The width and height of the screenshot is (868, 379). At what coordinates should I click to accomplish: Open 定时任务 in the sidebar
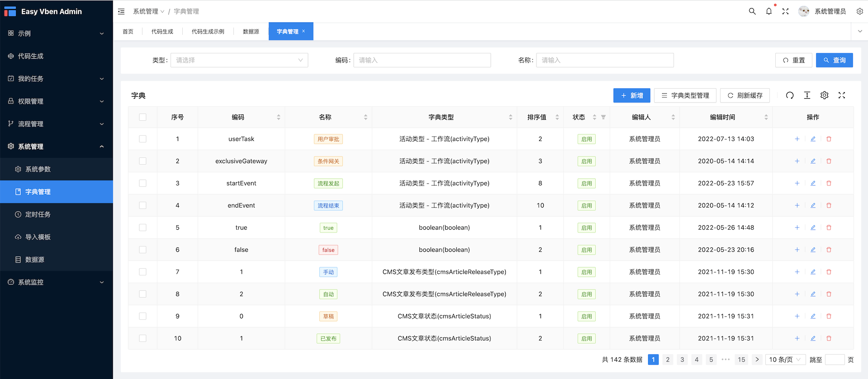click(x=57, y=214)
